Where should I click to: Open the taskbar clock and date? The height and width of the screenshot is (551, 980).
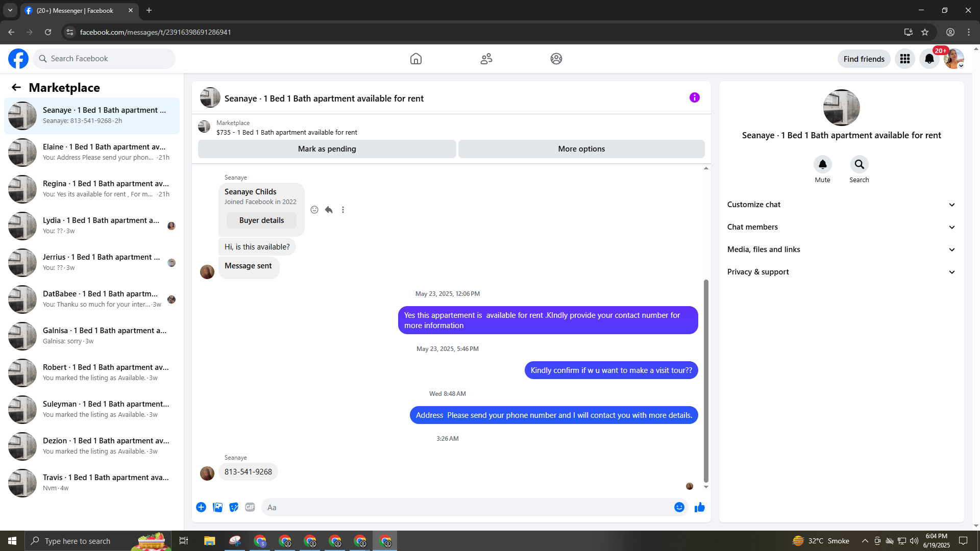point(937,541)
